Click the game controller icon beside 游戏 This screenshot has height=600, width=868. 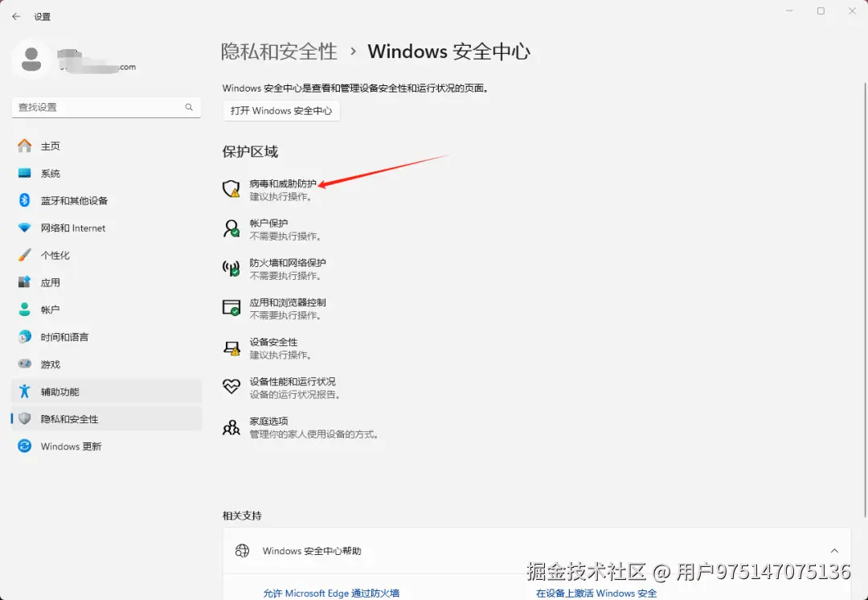24,364
